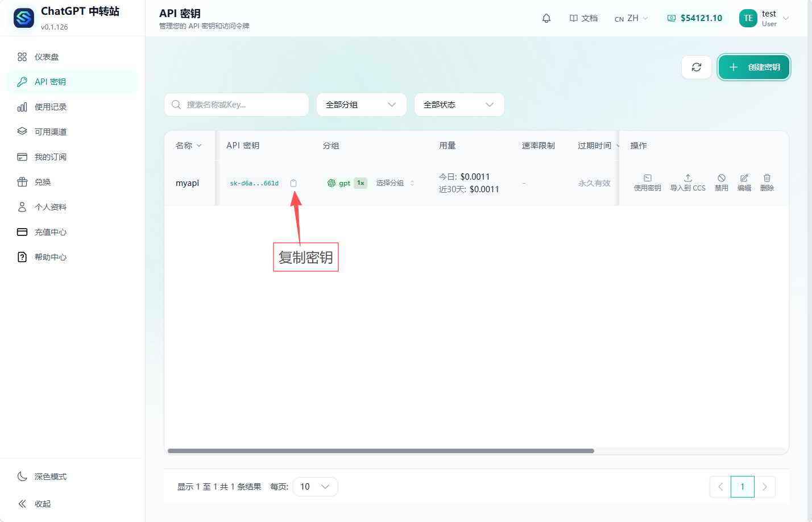Go to next page arrow
812x522 pixels.
point(765,487)
